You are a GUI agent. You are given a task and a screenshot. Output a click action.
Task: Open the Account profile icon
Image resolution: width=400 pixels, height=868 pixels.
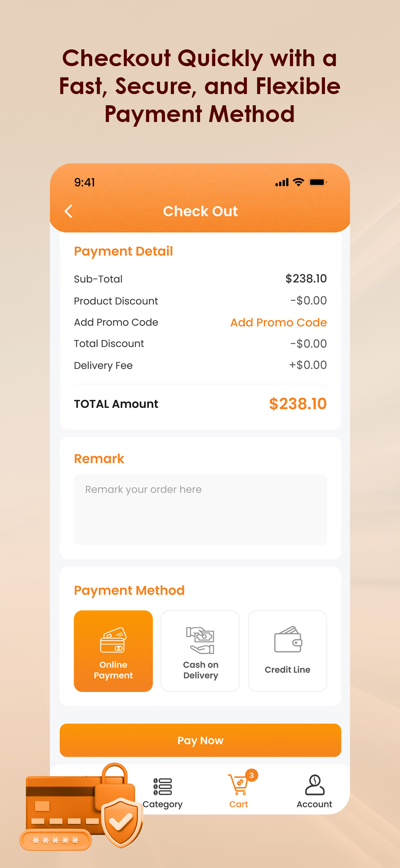pyautogui.click(x=314, y=784)
